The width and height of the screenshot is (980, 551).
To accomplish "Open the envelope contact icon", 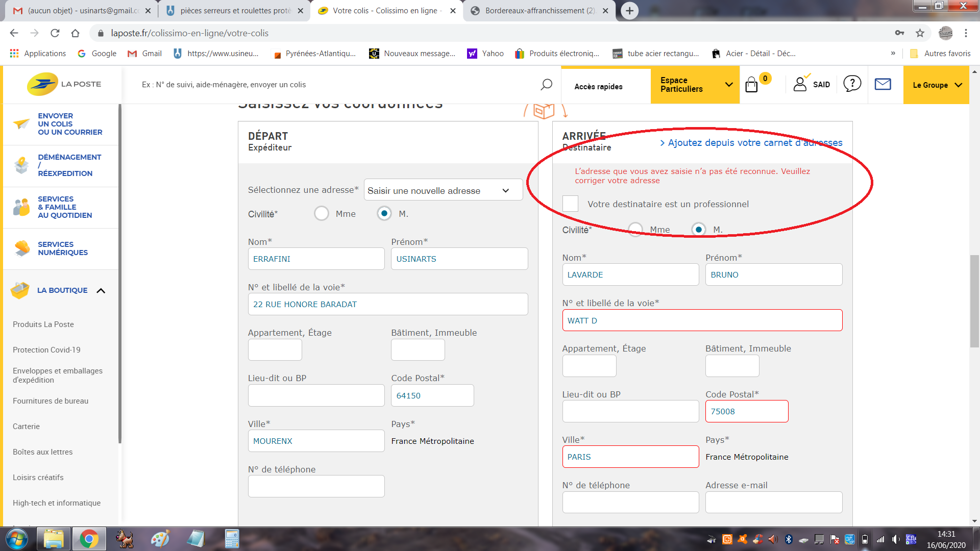I will click(x=883, y=84).
